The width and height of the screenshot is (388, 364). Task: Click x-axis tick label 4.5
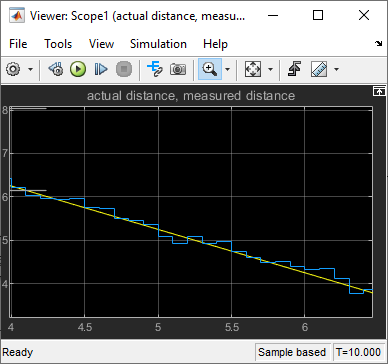(x=85, y=327)
